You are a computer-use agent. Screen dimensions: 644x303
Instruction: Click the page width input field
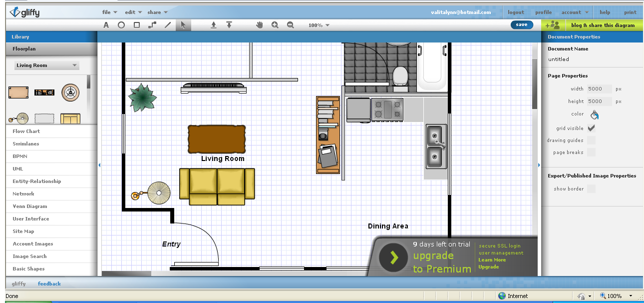[x=599, y=88]
